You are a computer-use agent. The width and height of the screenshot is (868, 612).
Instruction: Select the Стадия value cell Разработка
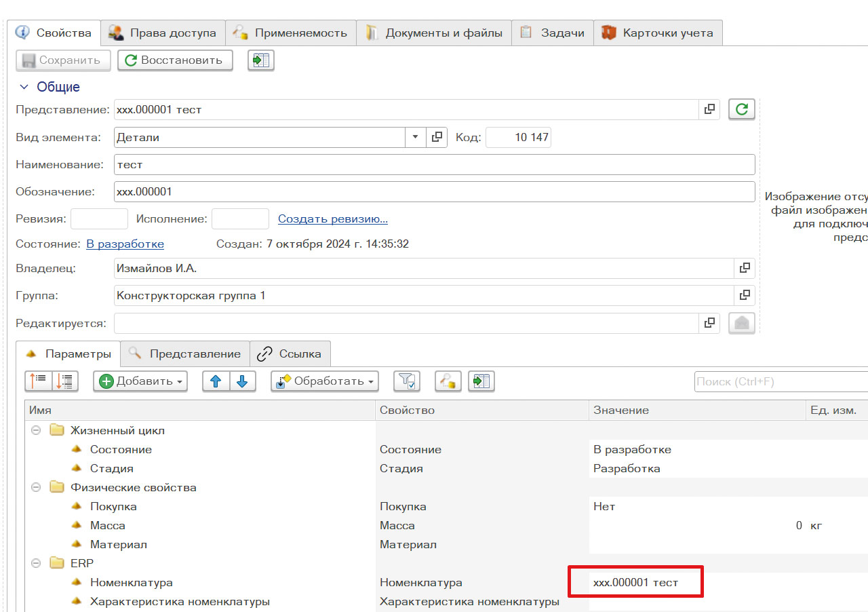tap(697, 468)
